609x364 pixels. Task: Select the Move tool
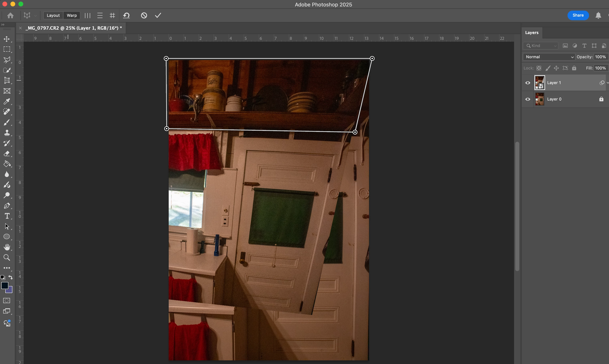click(x=7, y=39)
